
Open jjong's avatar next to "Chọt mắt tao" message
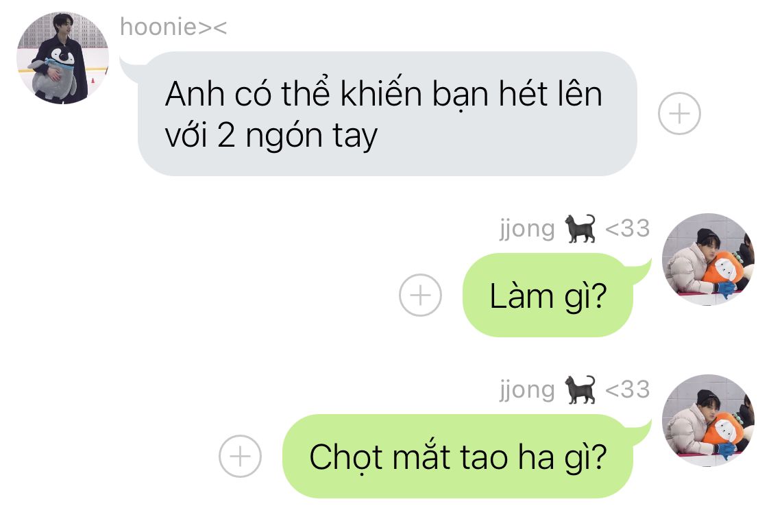(708, 420)
